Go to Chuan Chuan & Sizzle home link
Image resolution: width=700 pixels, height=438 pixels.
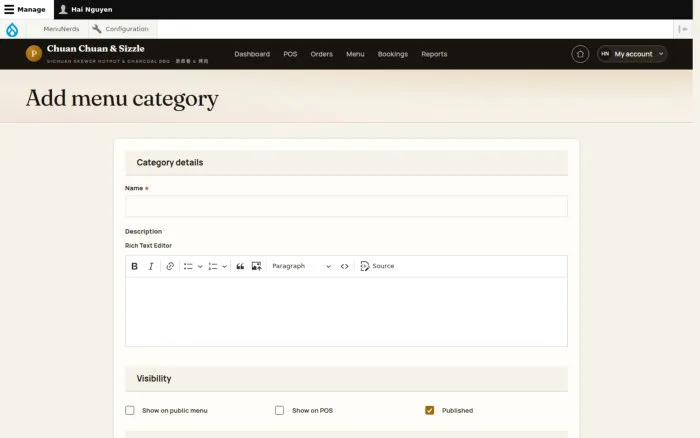coord(96,49)
